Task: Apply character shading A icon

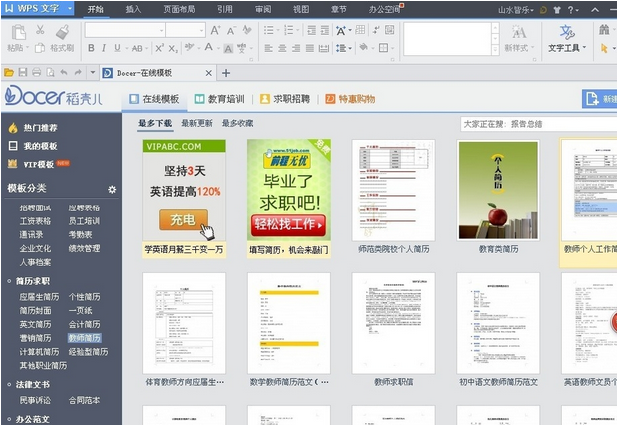Action: [x=228, y=49]
